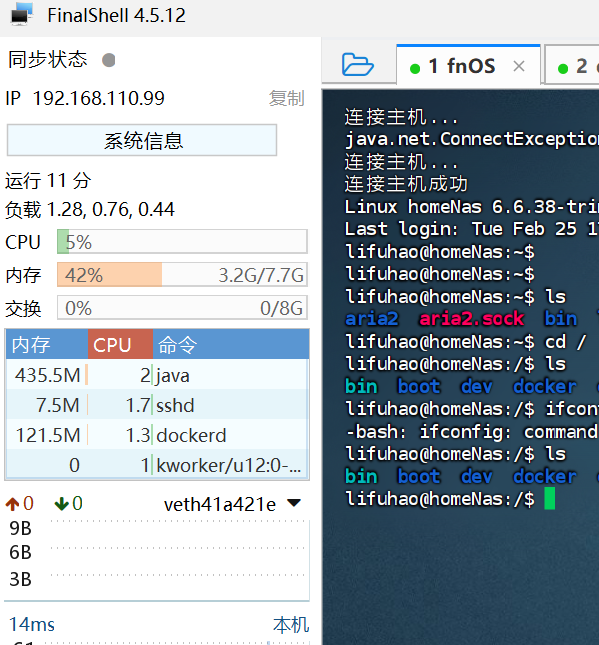Viewport: 599px width, 645px height.
Task: Expand the veth41a421e network interface dropdown
Action: point(294,503)
